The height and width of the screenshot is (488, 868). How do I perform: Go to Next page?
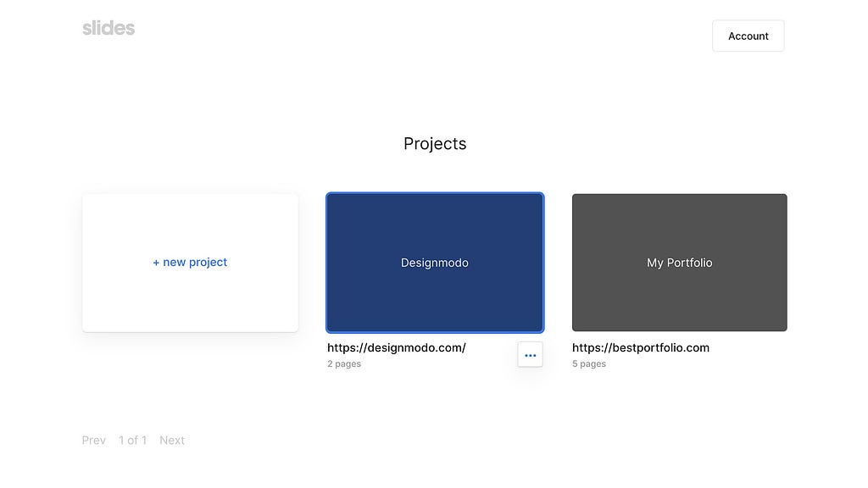(x=171, y=440)
